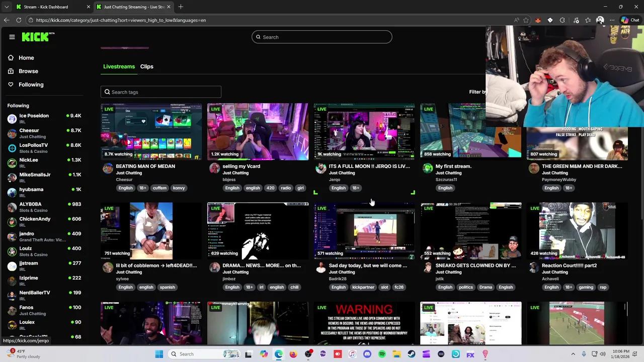This screenshot has height=362, width=644.
Task: Select NickLee in the Following list
Action: 44,162
